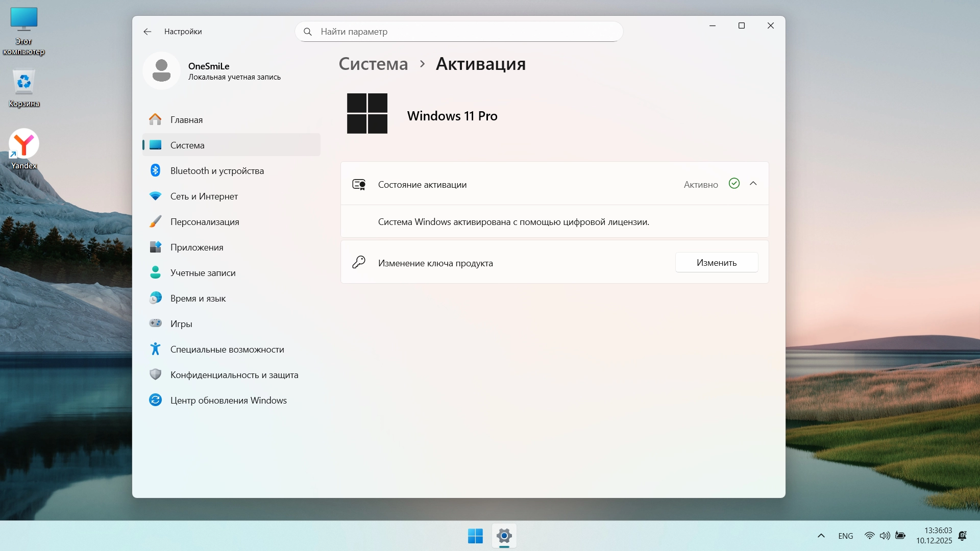This screenshot has height=551, width=980.
Task: Open the Приложения settings page
Action: coord(197,247)
